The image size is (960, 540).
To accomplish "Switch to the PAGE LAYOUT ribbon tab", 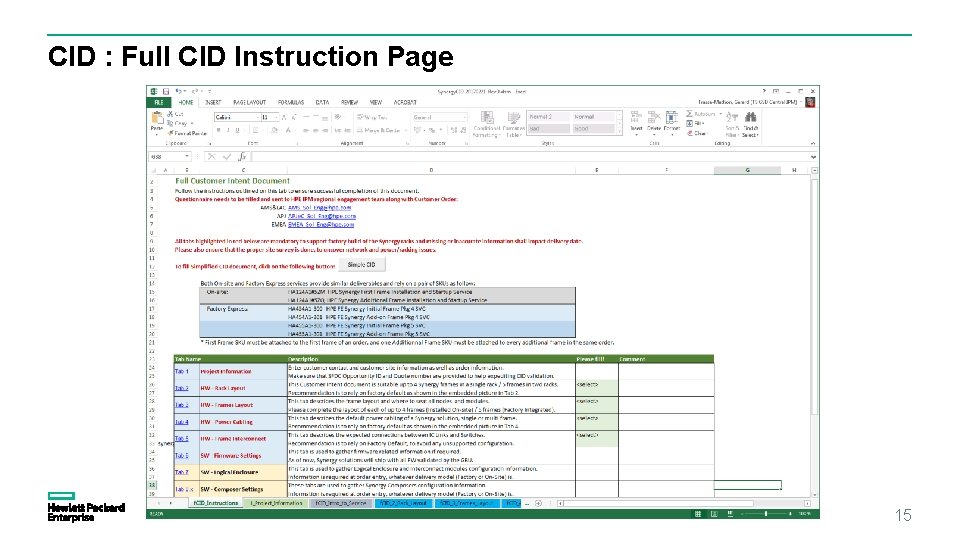I will point(250,102).
